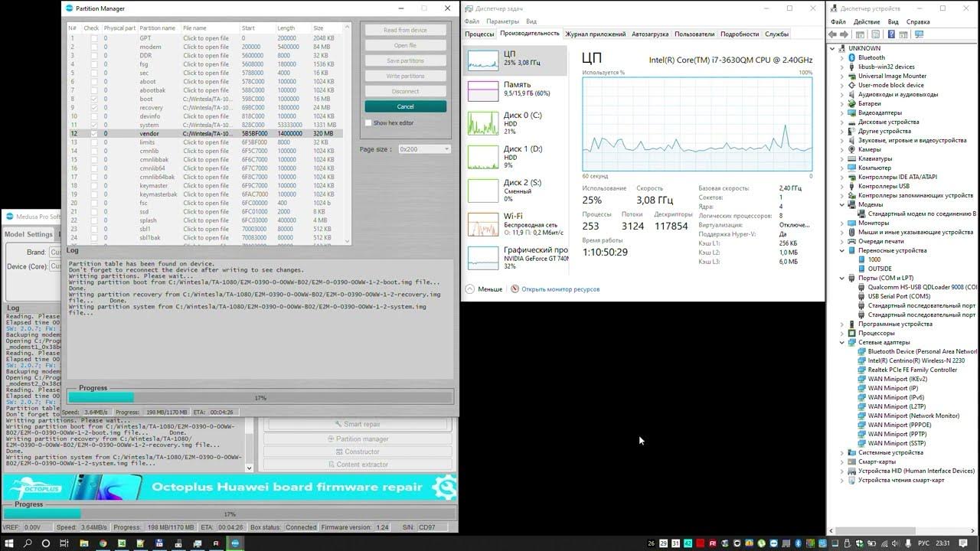Click the Medusa bottom progress bar
Screen dimensions: 980x551
click(x=230, y=514)
